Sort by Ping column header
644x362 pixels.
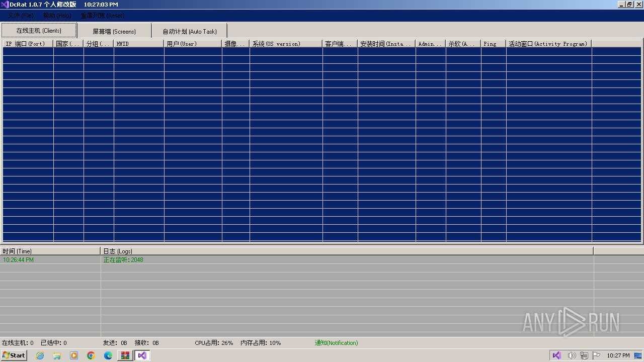pos(494,44)
